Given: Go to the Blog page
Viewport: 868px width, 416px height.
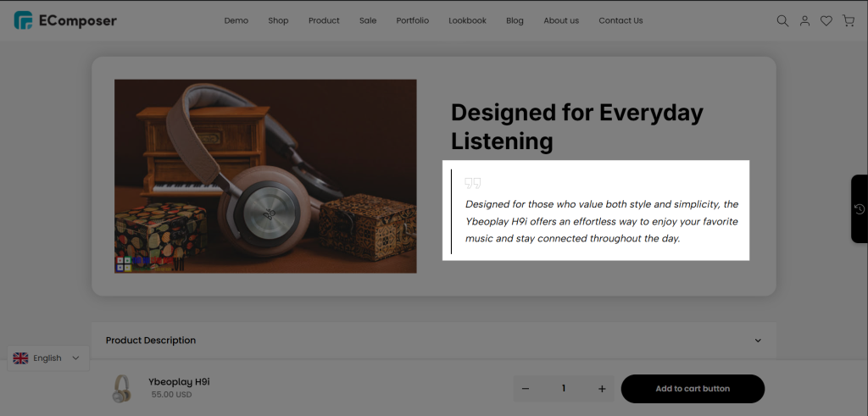Looking at the screenshot, I should pyautogui.click(x=515, y=20).
